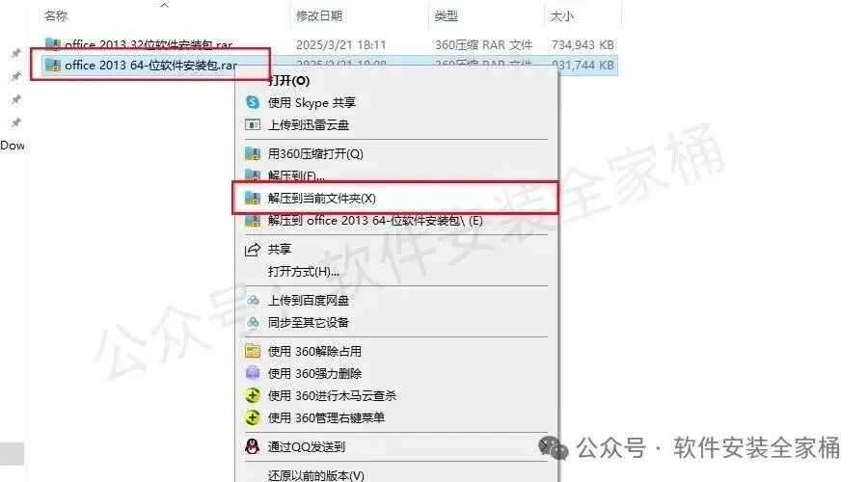This screenshot has width=868, height=482.
Task: Click the Skype icon in context menu
Action: click(x=253, y=102)
